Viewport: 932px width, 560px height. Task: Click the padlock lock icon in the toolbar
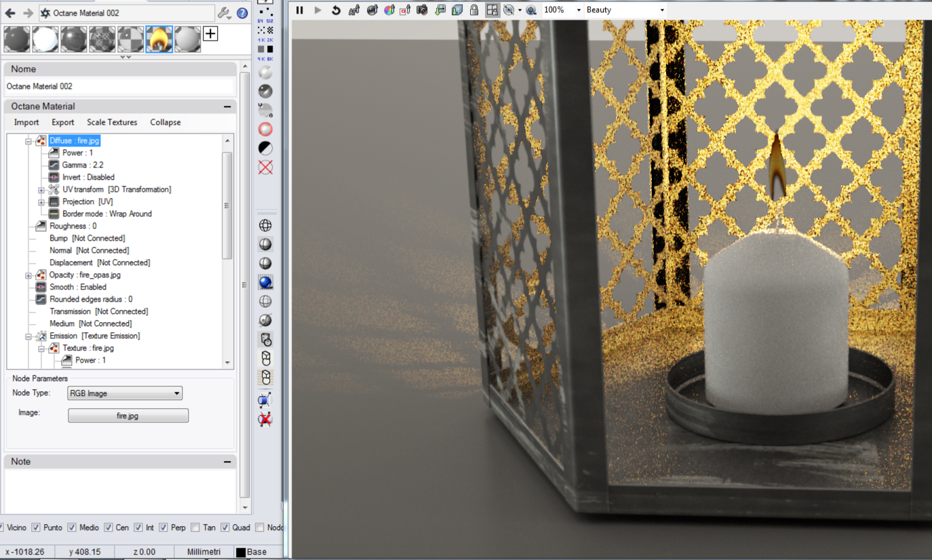(474, 10)
